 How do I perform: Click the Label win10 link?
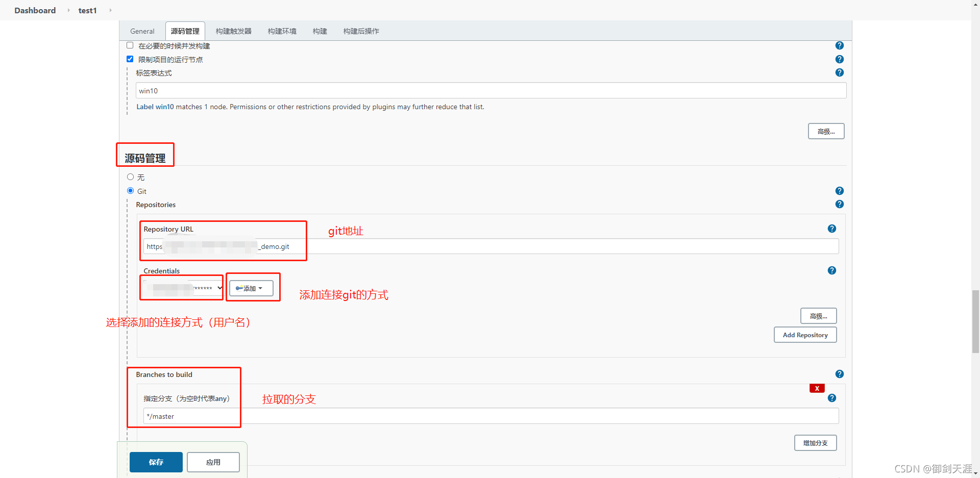[155, 107]
